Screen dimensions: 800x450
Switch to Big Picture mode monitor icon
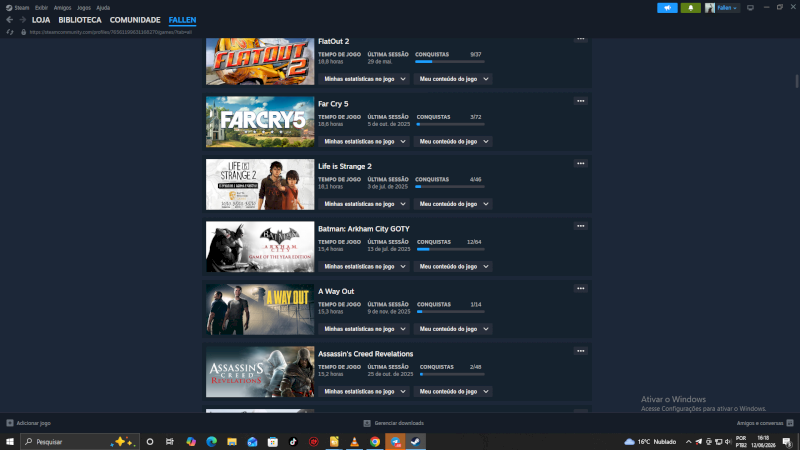point(750,8)
